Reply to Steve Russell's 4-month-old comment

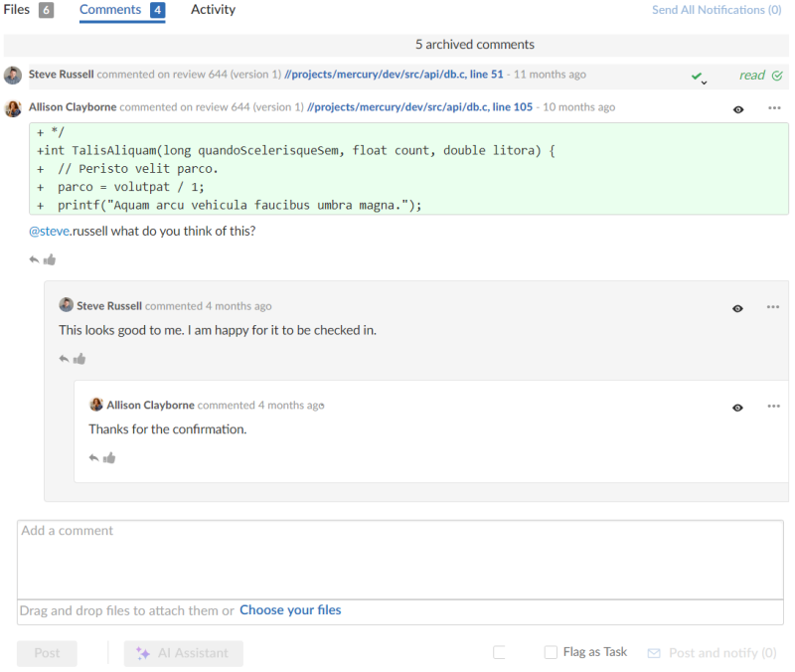pyautogui.click(x=64, y=359)
